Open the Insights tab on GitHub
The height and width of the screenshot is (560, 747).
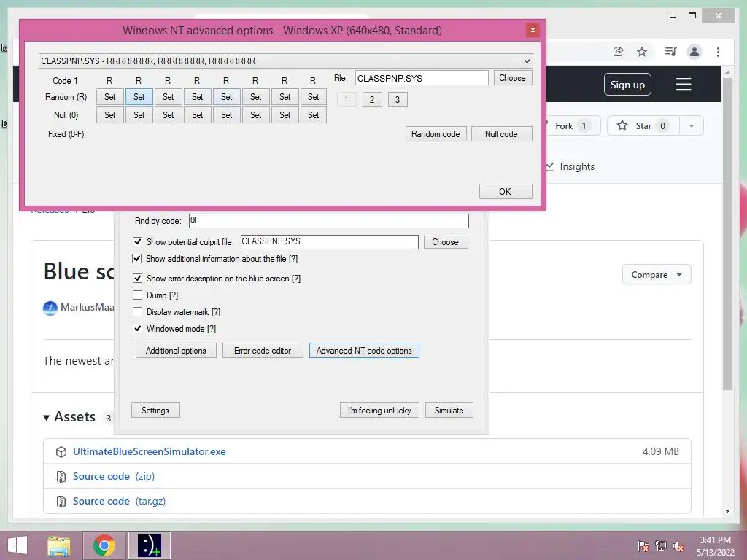[570, 166]
